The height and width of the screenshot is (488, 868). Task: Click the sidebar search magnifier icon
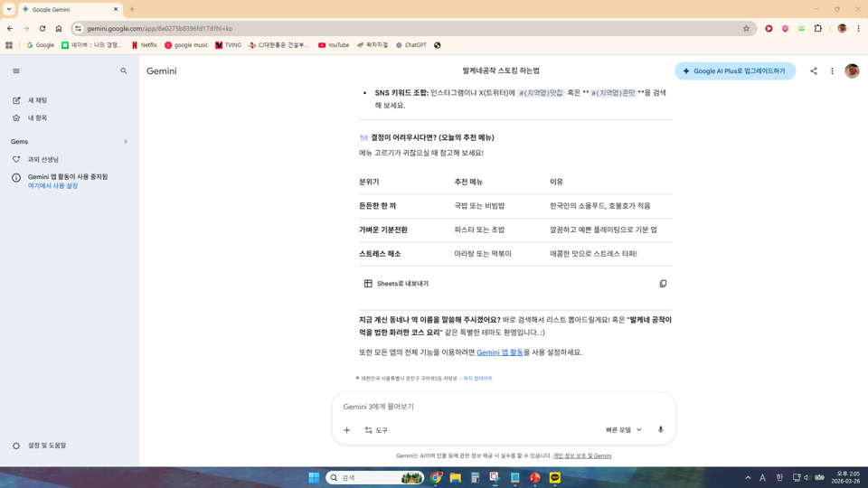tap(124, 70)
